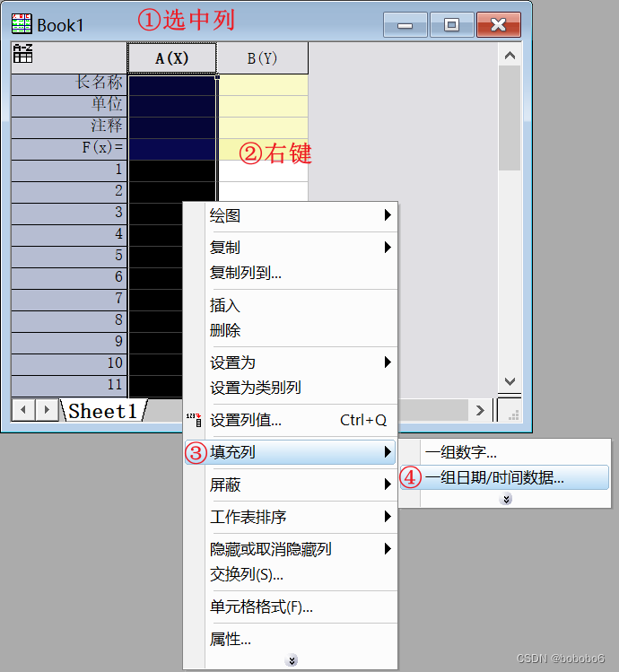Select row header 10

click(x=68, y=364)
